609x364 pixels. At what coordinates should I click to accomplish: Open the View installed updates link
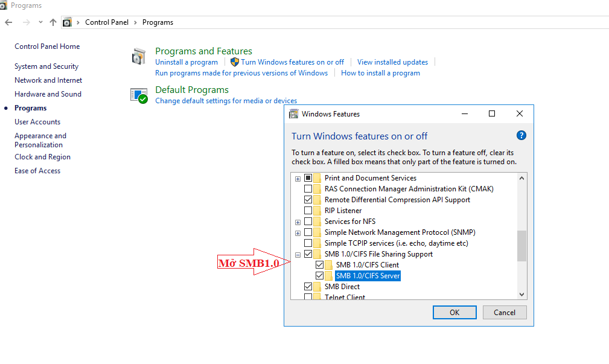392,62
